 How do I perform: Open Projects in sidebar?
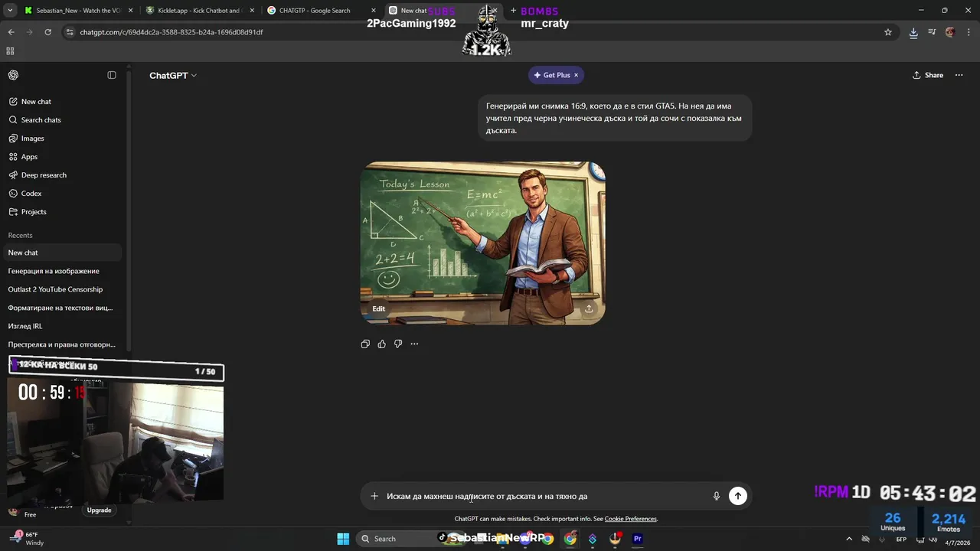pyautogui.click(x=63, y=212)
